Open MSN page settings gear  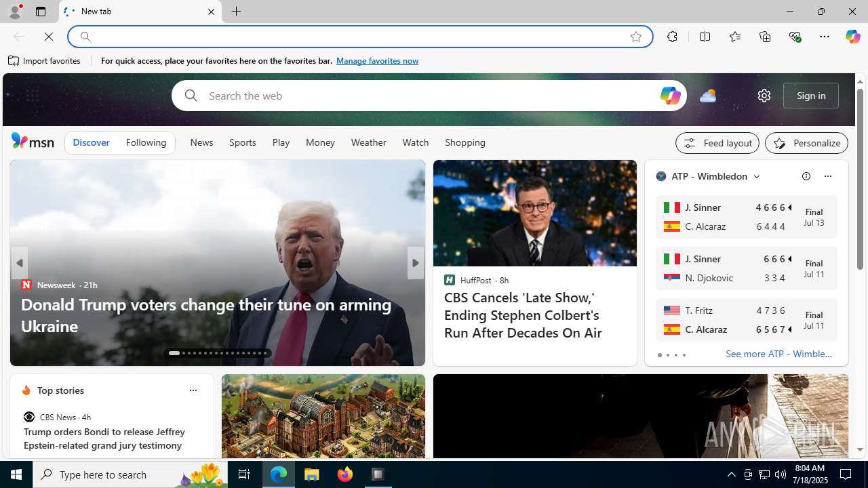[764, 96]
